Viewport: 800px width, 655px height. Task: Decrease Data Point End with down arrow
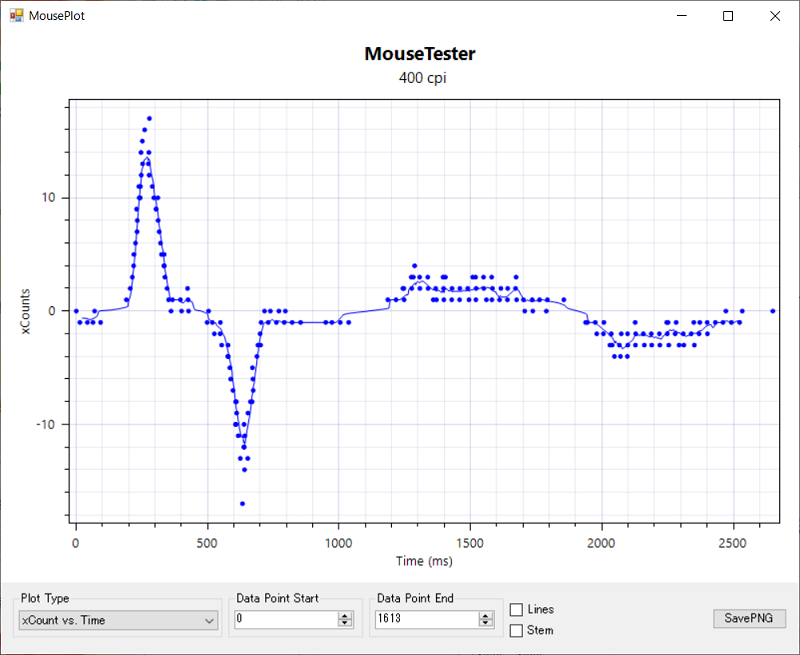coord(486,623)
